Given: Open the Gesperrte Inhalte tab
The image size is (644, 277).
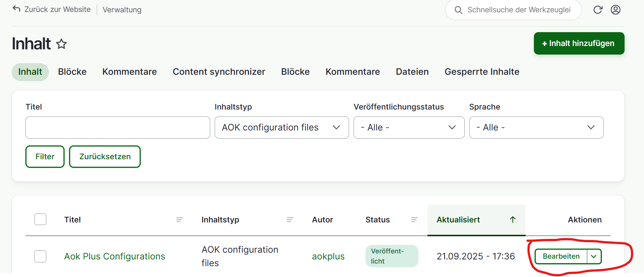Looking at the screenshot, I should (482, 72).
